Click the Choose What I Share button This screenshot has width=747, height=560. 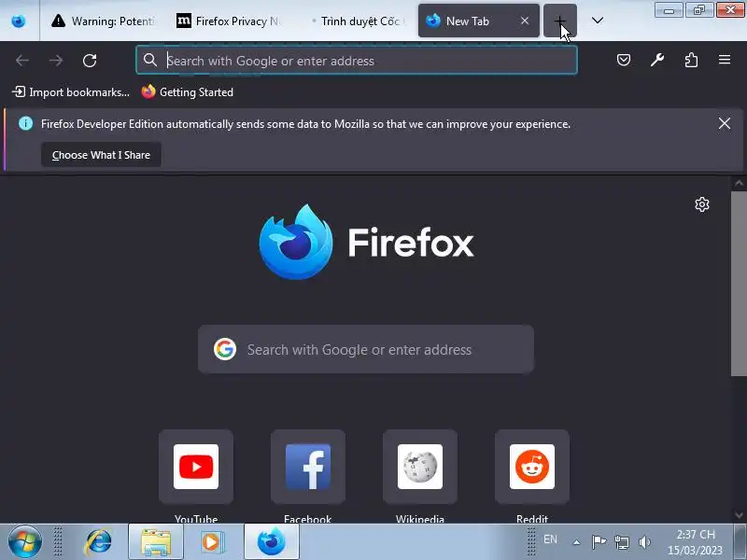pos(101,155)
